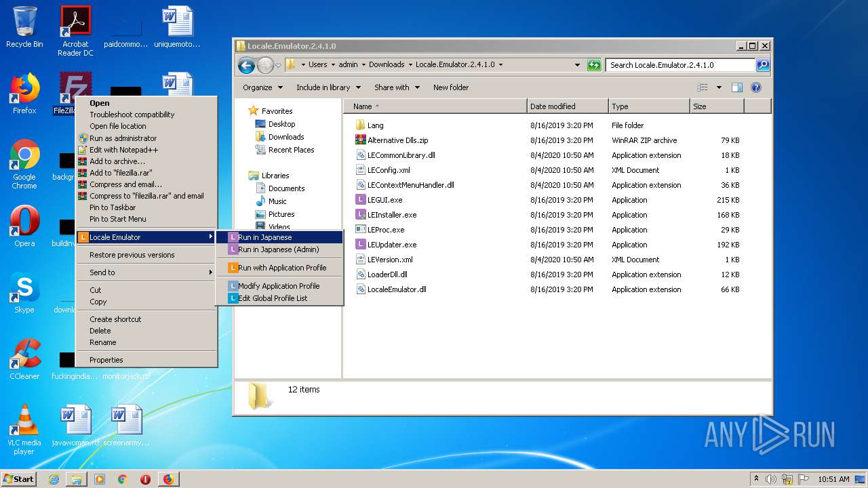868x488 pixels.
Task: Select Desktop under Favorites
Action: (275, 124)
